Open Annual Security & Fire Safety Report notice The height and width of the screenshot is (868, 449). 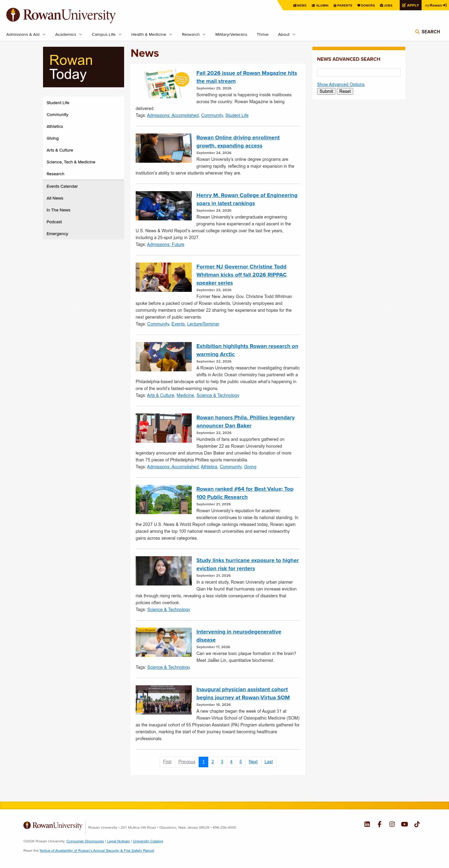point(97,851)
